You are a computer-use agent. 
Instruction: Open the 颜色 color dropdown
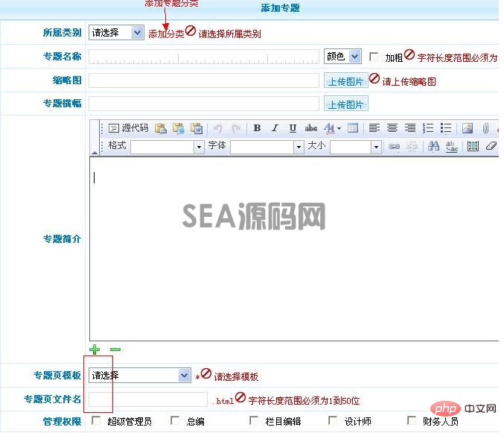pos(342,57)
